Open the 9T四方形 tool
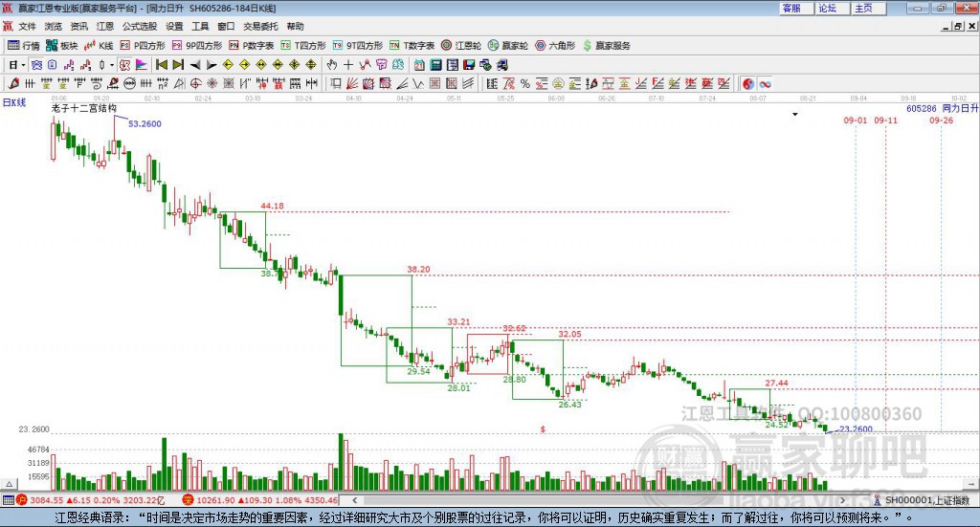The width and height of the screenshot is (980, 527). point(358,46)
